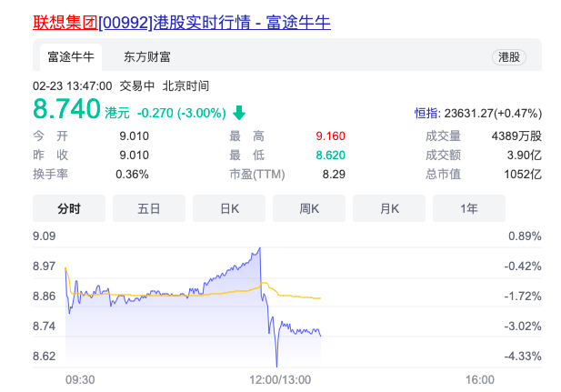Click the -1.72% axis label

523,297
